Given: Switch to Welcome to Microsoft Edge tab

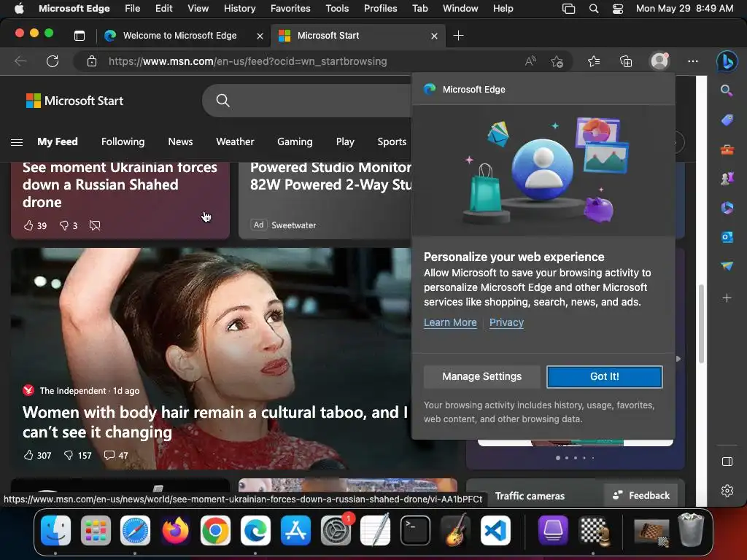Looking at the screenshot, I should tap(180, 36).
